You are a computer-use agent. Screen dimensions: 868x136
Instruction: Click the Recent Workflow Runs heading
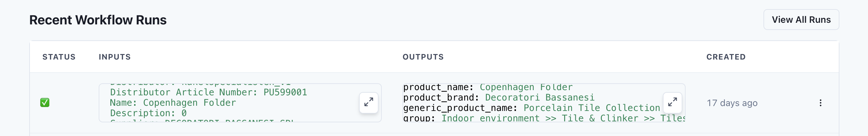98,20
